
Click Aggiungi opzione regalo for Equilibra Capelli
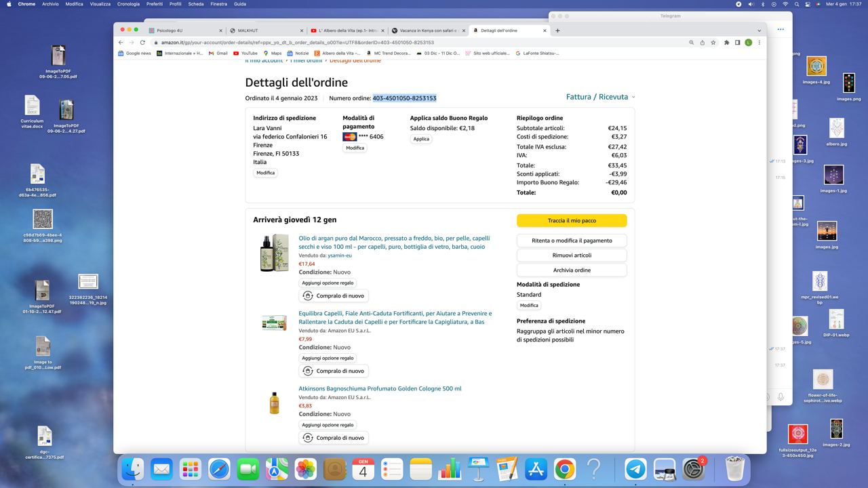click(328, 358)
